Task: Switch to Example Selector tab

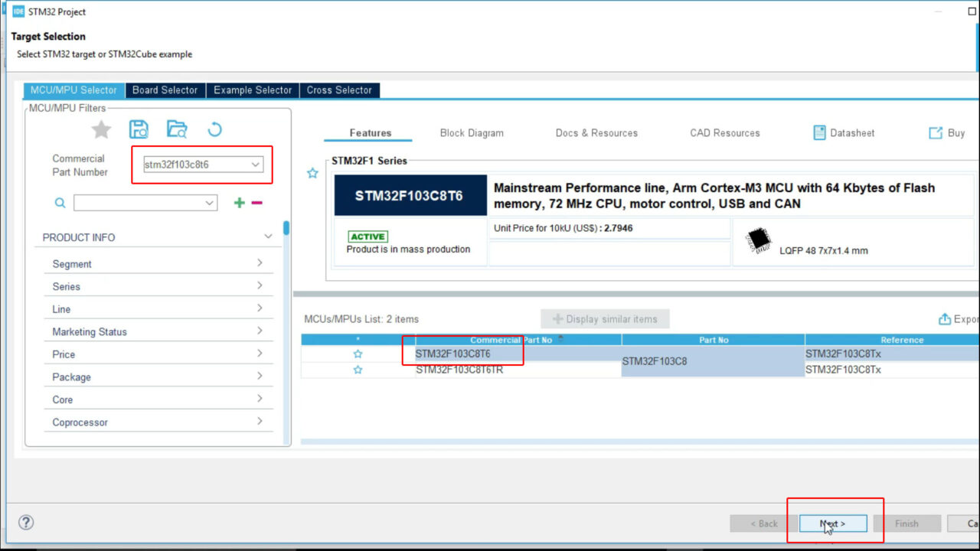Action: [x=253, y=90]
